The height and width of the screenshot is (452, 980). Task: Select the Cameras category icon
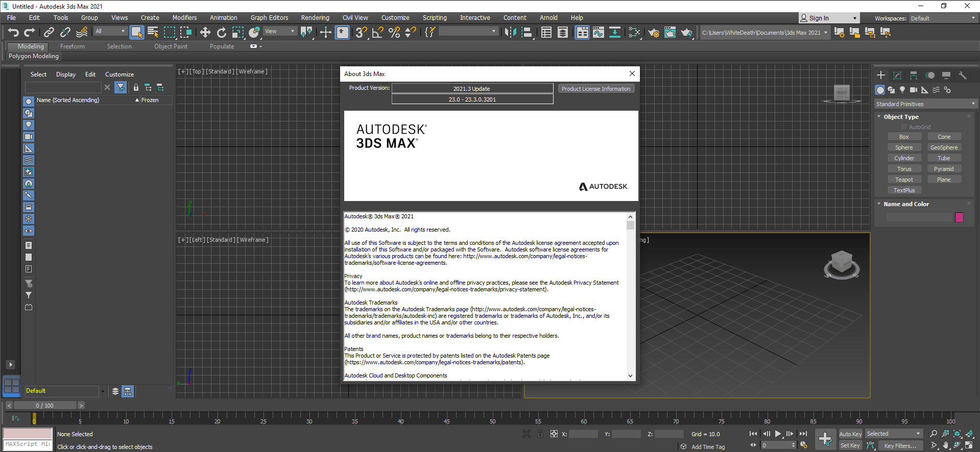(914, 90)
